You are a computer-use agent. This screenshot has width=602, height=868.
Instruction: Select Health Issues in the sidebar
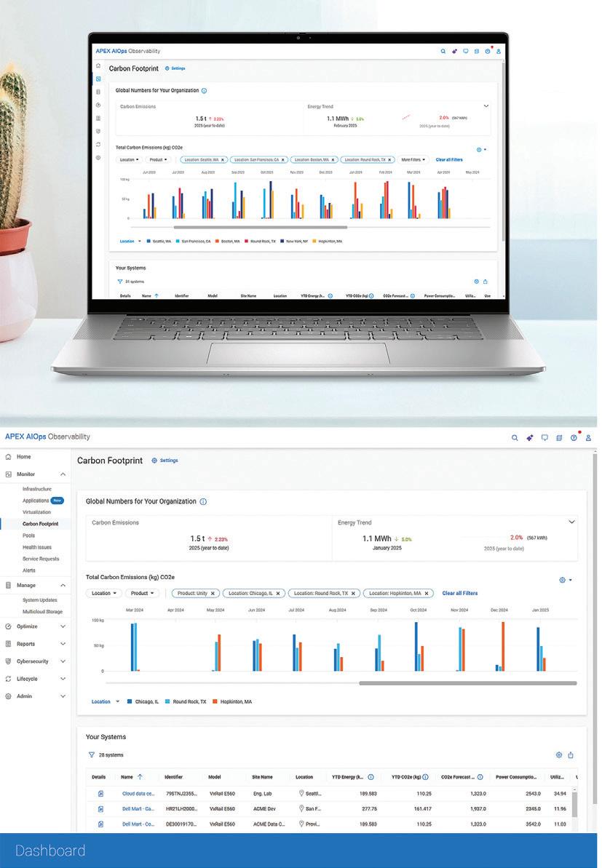tap(37, 547)
